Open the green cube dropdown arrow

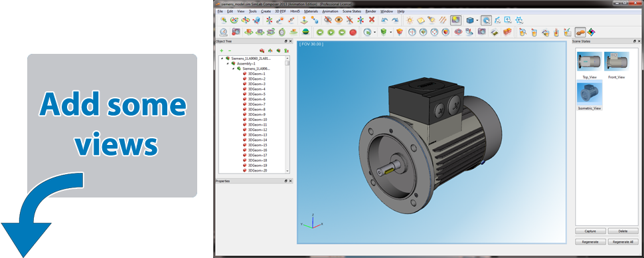coord(391,32)
